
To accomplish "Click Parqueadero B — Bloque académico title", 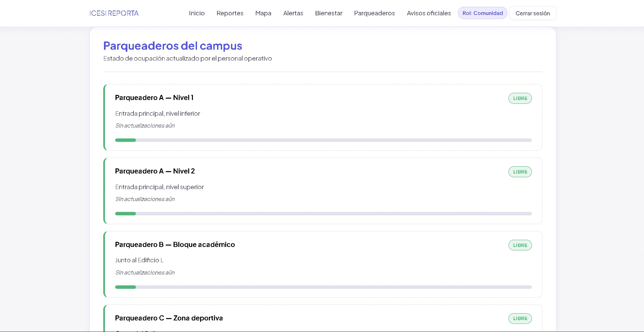I will click(x=175, y=245).
